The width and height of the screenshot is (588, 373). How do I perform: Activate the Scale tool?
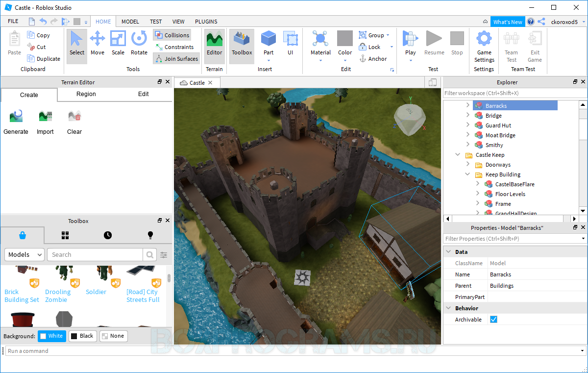point(118,43)
